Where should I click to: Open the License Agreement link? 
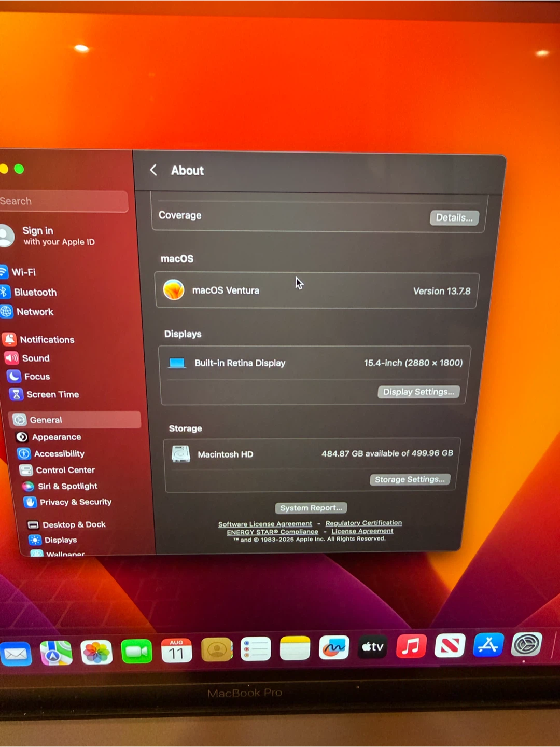(362, 531)
